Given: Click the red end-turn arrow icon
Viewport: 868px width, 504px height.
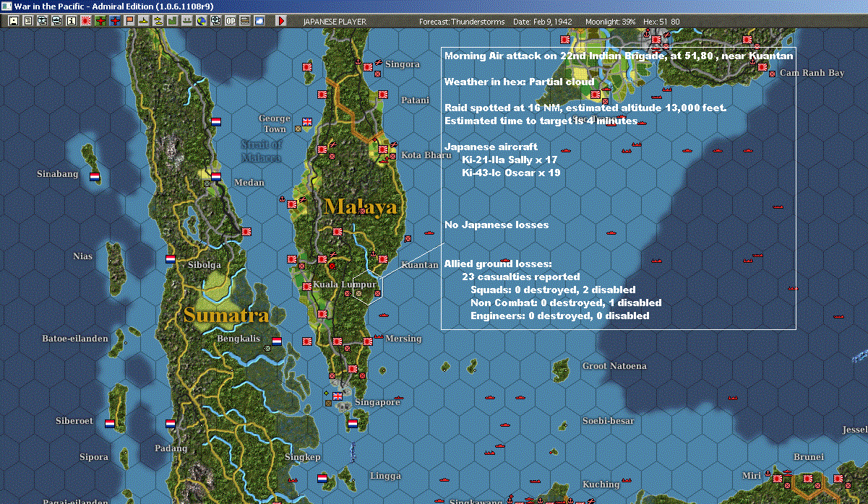Looking at the screenshot, I should [281, 21].
